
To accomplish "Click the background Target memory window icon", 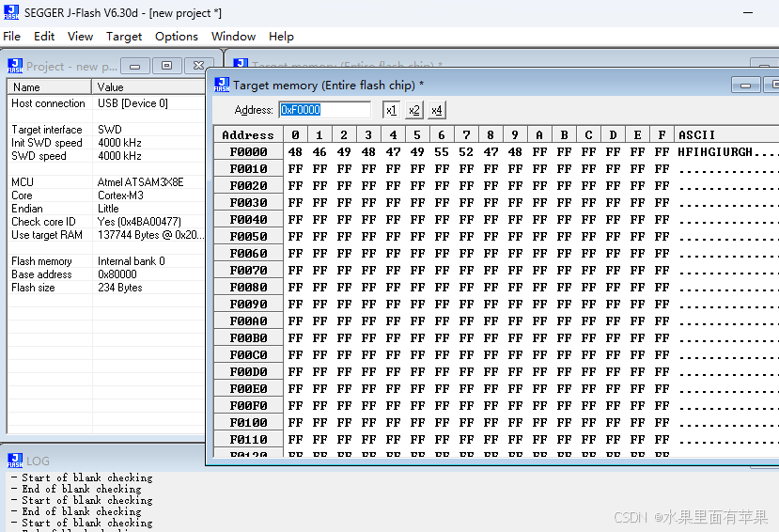I will click(241, 63).
